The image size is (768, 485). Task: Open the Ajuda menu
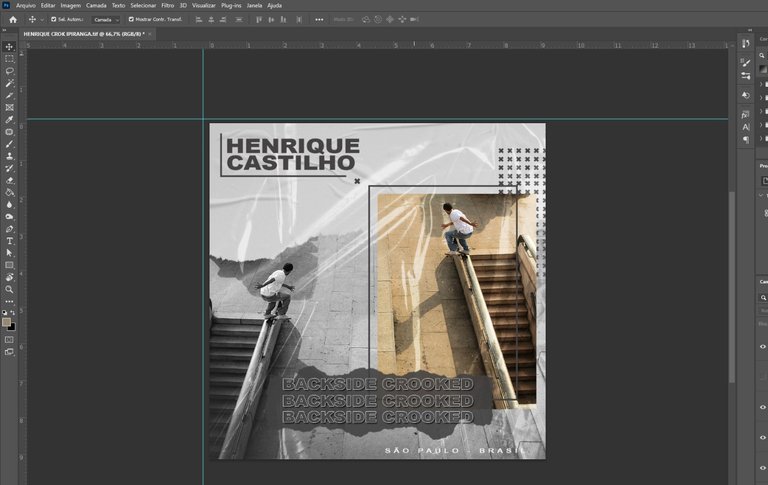click(274, 5)
